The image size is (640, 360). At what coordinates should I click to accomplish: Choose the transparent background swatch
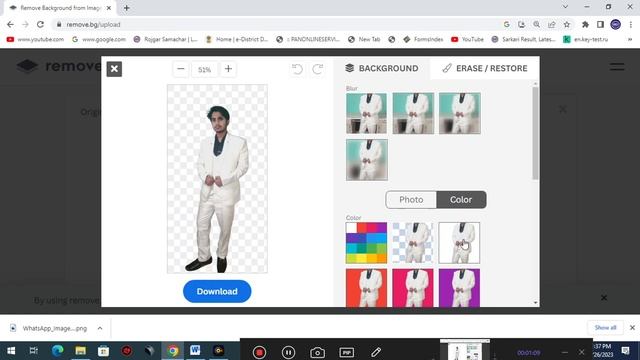(x=413, y=243)
